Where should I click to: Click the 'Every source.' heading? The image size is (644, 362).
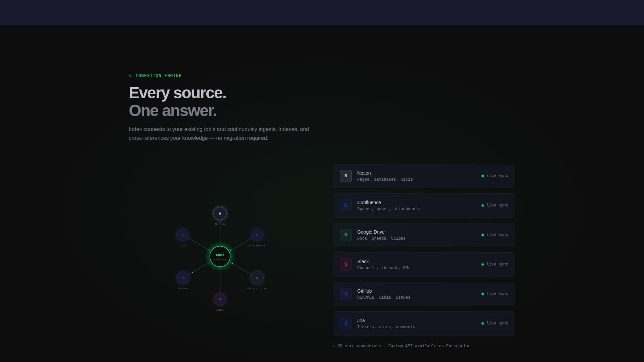(177, 93)
